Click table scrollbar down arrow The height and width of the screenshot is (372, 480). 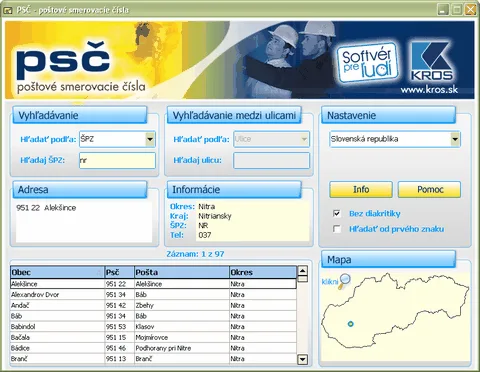coord(302,359)
